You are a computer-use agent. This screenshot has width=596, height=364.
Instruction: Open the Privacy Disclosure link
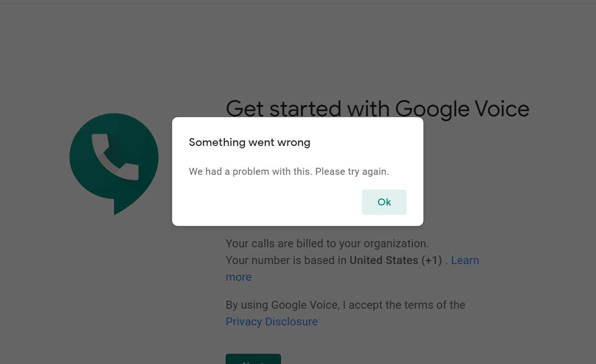tap(272, 322)
